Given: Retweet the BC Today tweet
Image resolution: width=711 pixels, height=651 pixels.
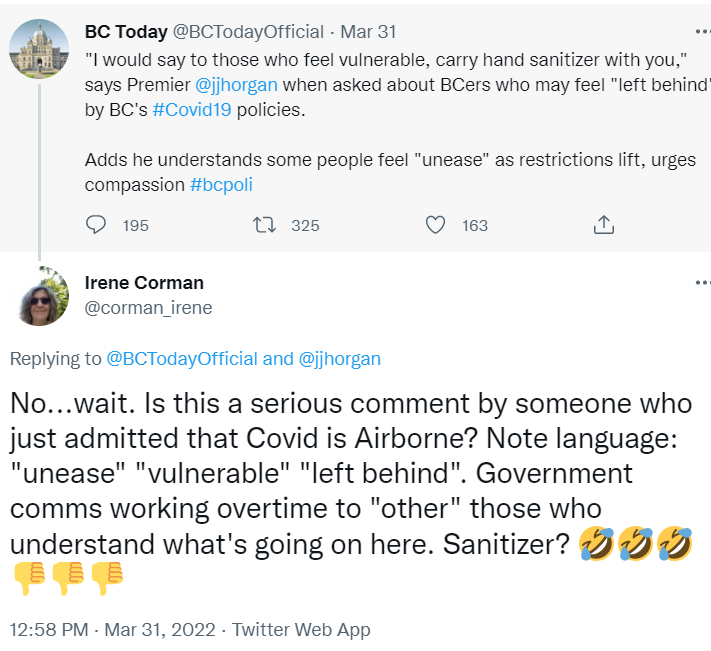Looking at the screenshot, I should (x=265, y=225).
